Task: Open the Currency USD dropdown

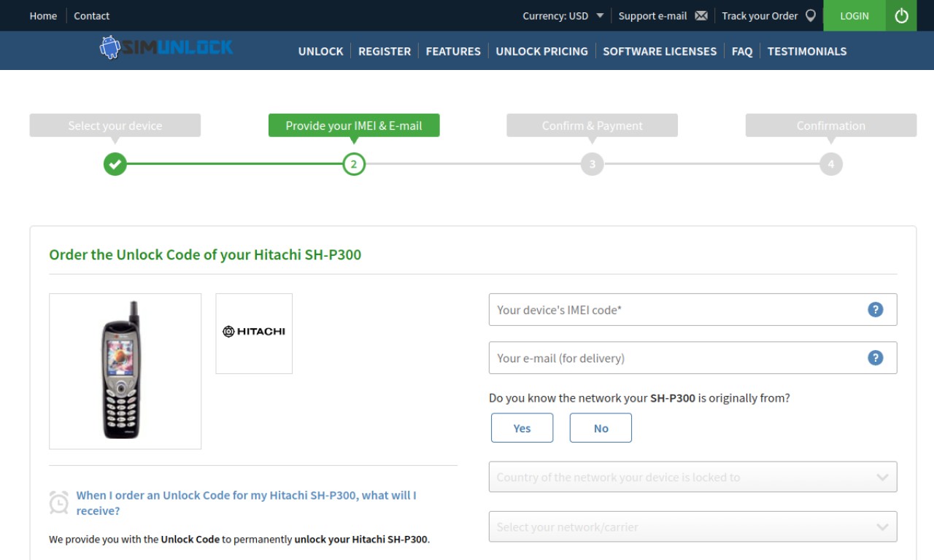Action: (563, 15)
